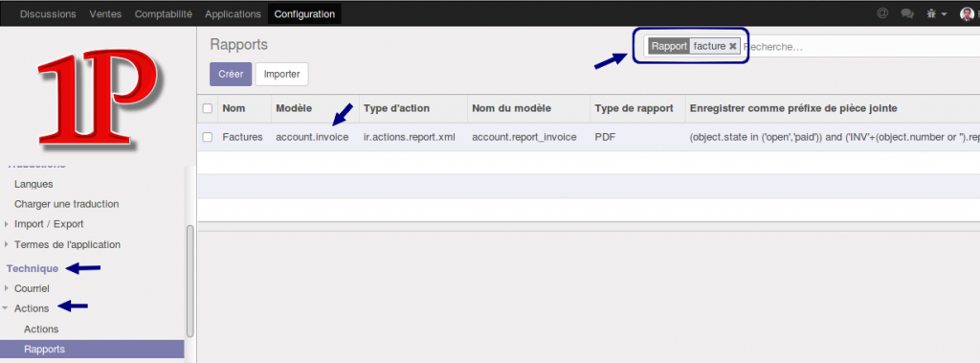Expand the Courriel section
Viewport: 980px width, 363px height.
[x=32, y=289]
